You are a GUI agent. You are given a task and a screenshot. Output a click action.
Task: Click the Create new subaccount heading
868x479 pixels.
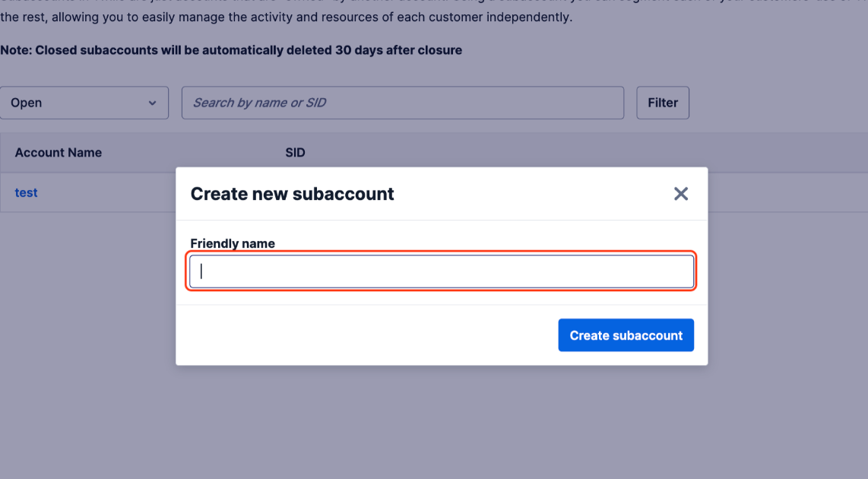coord(292,194)
